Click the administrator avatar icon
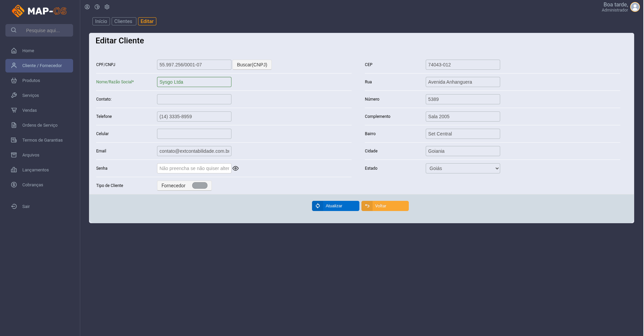644x336 pixels. coord(635,7)
